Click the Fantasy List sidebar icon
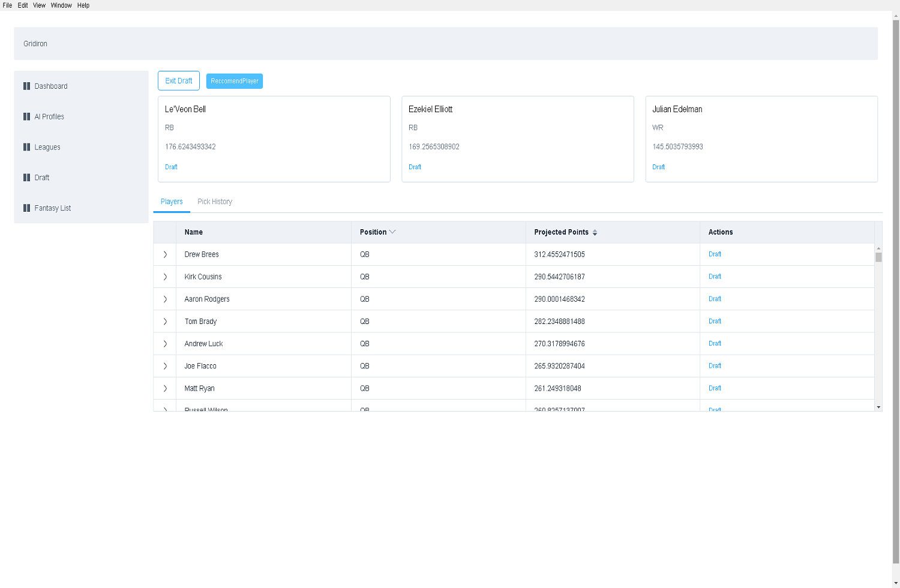This screenshot has width=900, height=588. click(26, 208)
